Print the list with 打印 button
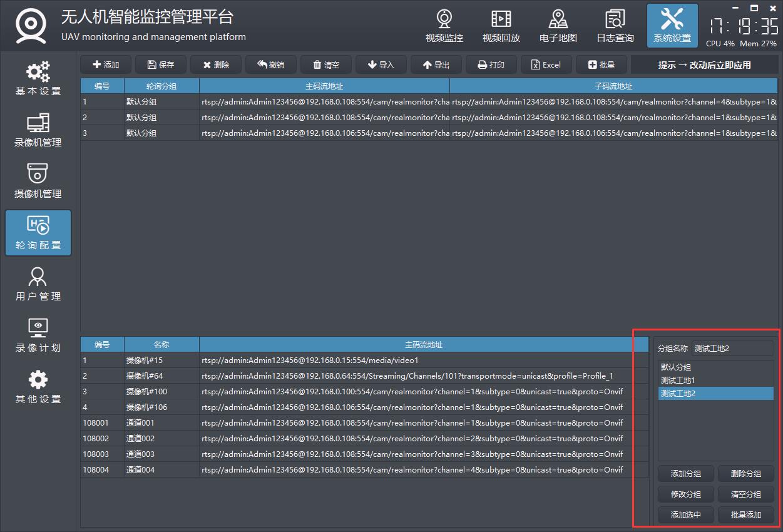Image resolution: width=783 pixels, height=532 pixels. click(491, 65)
